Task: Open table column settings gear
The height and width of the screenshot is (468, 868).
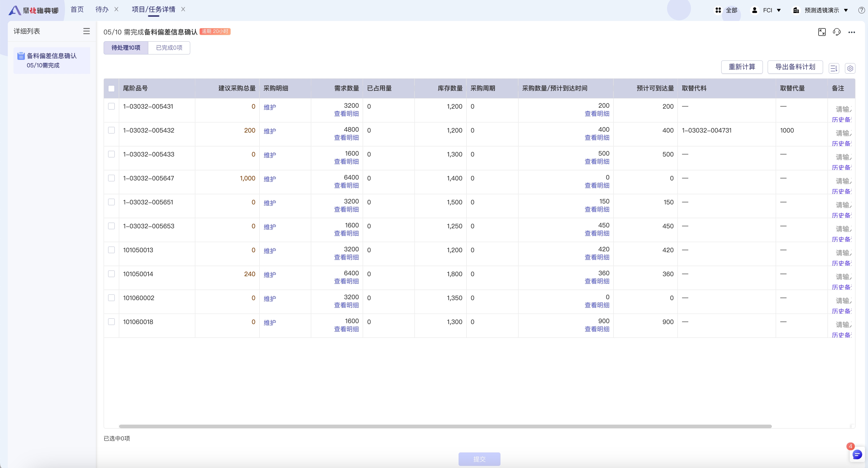Action: pyautogui.click(x=850, y=68)
